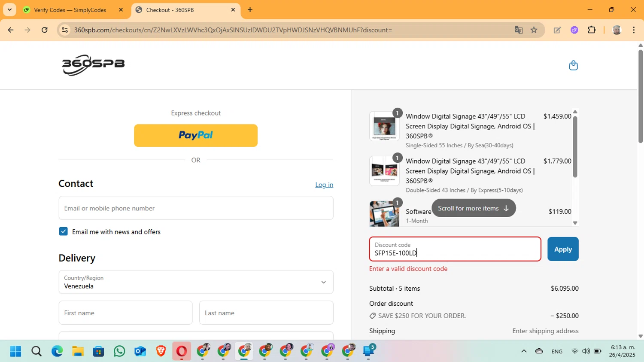
Task: Open Windows Start menu
Action: click(15, 352)
